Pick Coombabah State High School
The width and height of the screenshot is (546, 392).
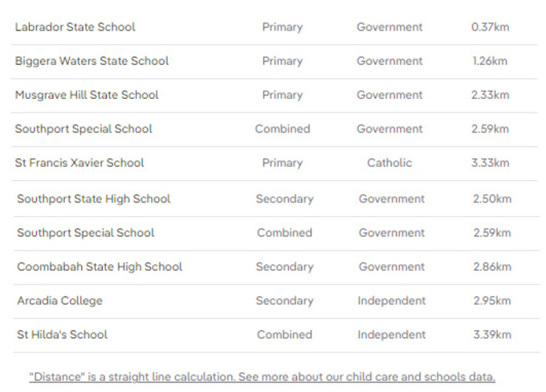click(x=100, y=266)
